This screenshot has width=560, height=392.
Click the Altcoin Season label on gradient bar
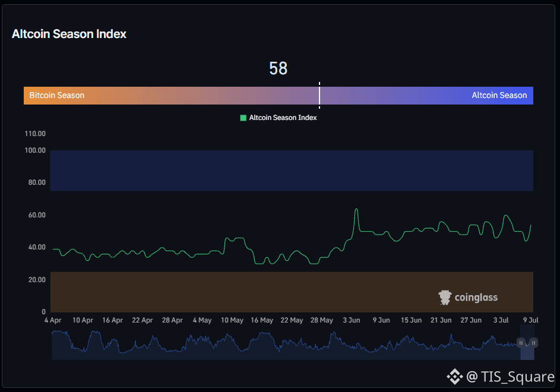(x=499, y=96)
